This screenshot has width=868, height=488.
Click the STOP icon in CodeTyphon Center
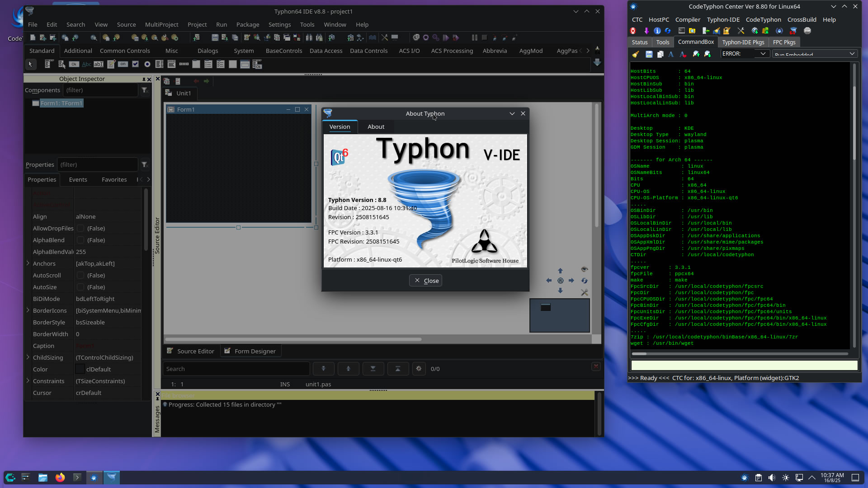(807, 31)
